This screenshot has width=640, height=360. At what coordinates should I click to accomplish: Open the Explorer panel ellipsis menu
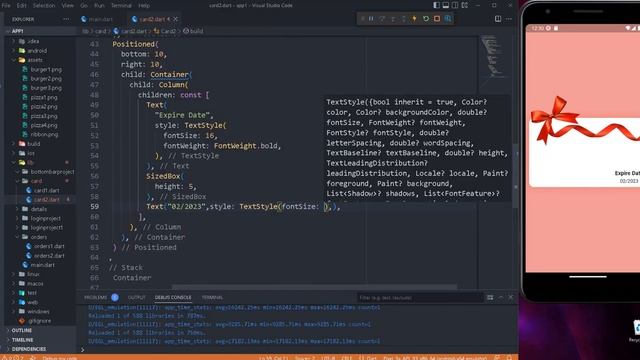click(x=66, y=19)
